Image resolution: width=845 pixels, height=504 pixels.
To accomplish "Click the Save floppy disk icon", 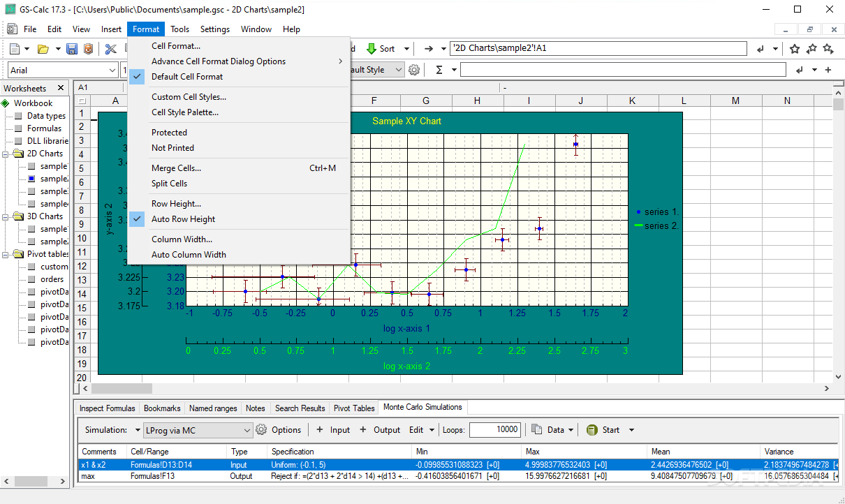I will [x=72, y=49].
